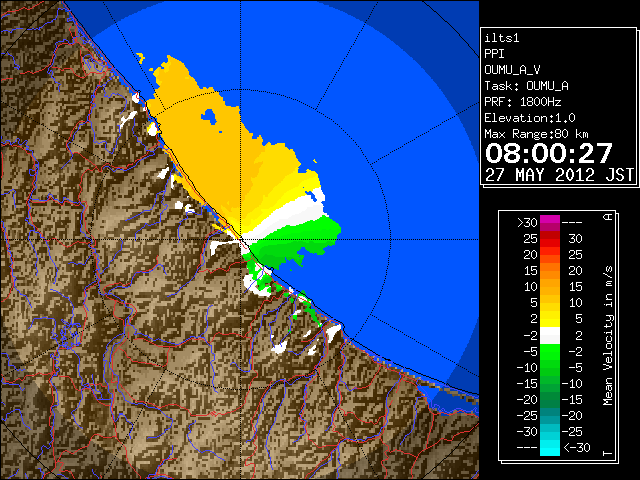Select the 'Task: OUMU_A' line
The image size is (640, 480).
pos(526,86)
